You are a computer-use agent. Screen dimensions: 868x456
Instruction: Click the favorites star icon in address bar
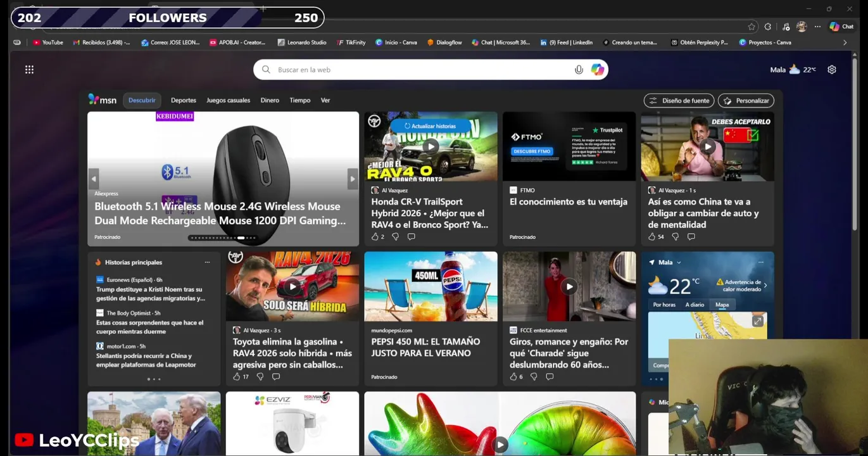coord(752,27)
